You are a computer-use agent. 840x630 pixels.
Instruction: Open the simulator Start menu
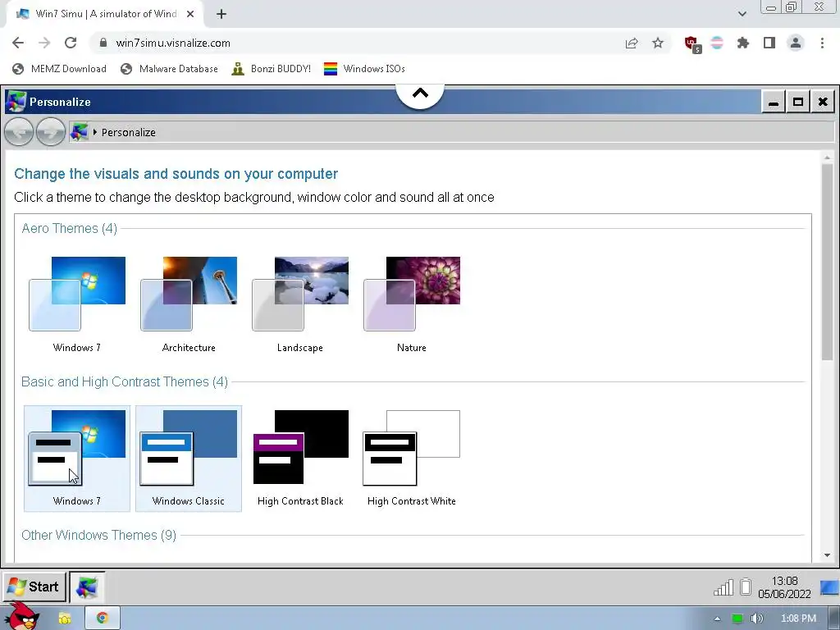(x=34, y=587)
